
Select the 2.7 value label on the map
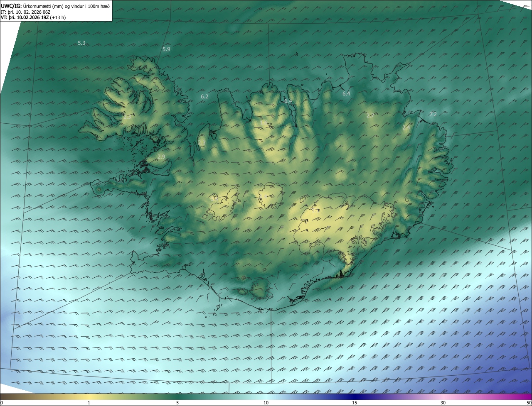click(x=370, y=116)
